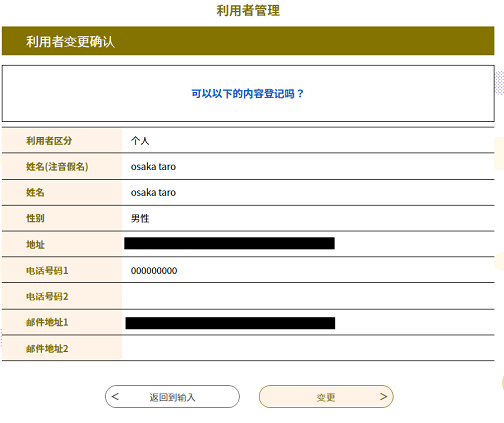Image resolution: width=504 pixels, height=423 pixels.
Task: Click the 可以以下的内容登记吗? message text
Action: (x=248, y=94)
